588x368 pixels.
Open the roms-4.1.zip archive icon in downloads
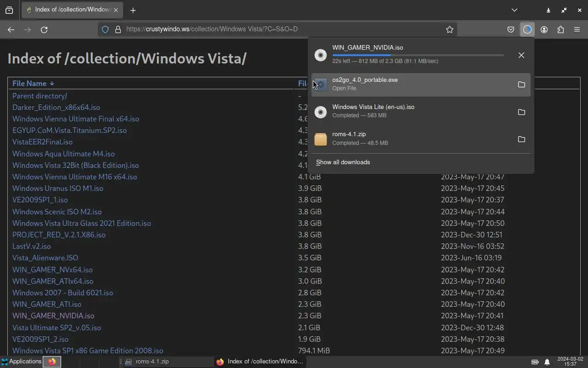coord(321,139)
